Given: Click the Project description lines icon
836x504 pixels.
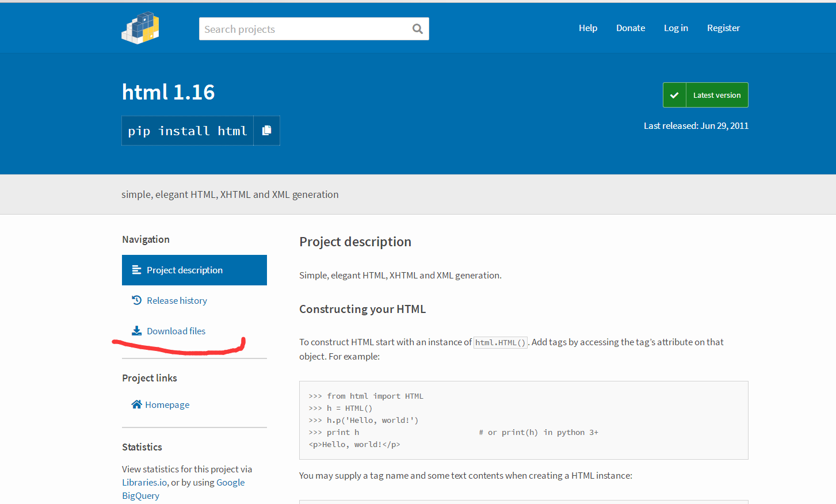Looking at the screenshot, I should [136, 270].
